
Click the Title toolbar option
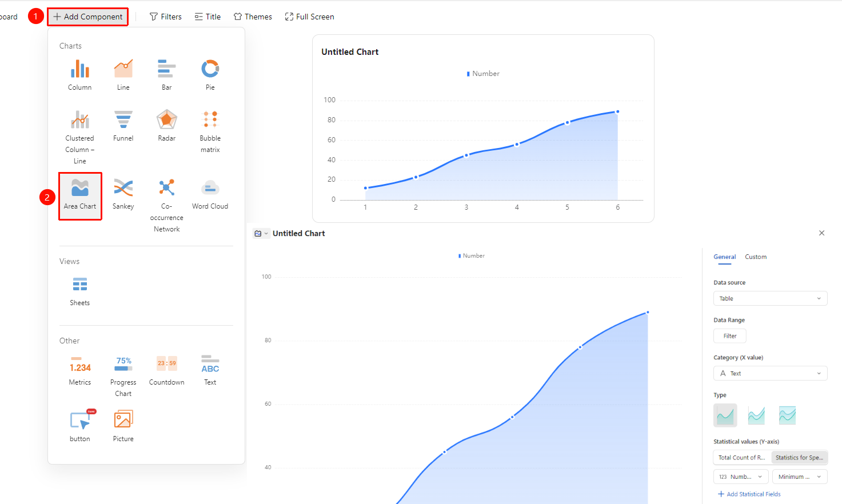click(207, 17)
